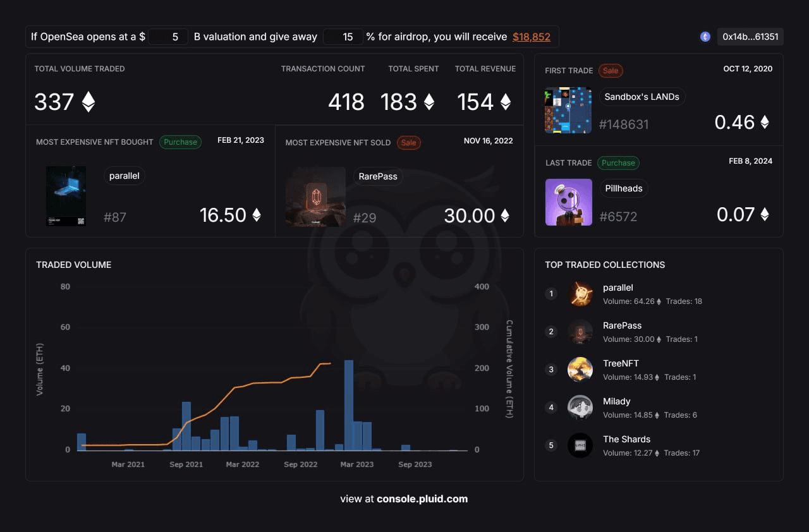Click the rank 1 badge in top collections

551,294
